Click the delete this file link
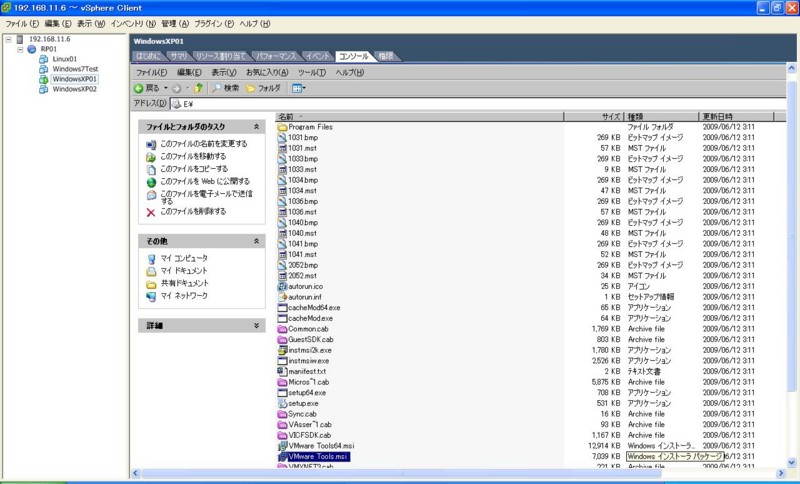The image size is (800, 484). [193, 211]
